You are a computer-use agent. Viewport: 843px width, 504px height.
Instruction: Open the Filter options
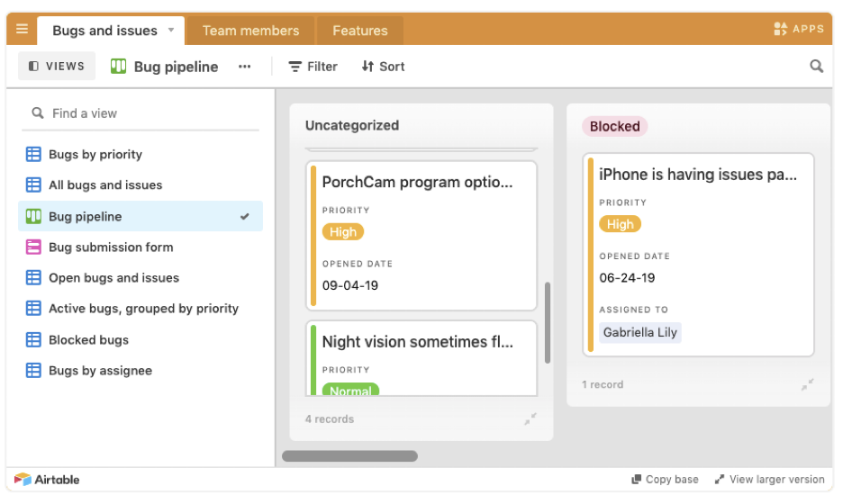click(313, 67)
